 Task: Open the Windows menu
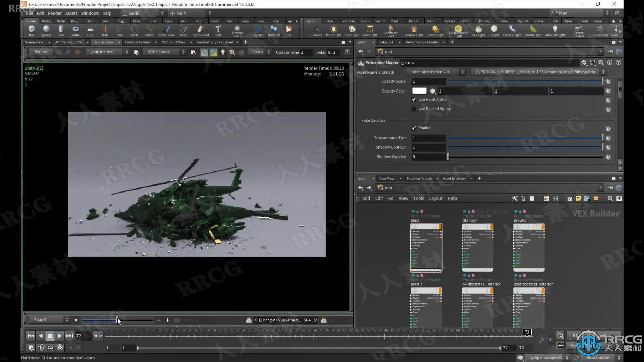[90, 13]
